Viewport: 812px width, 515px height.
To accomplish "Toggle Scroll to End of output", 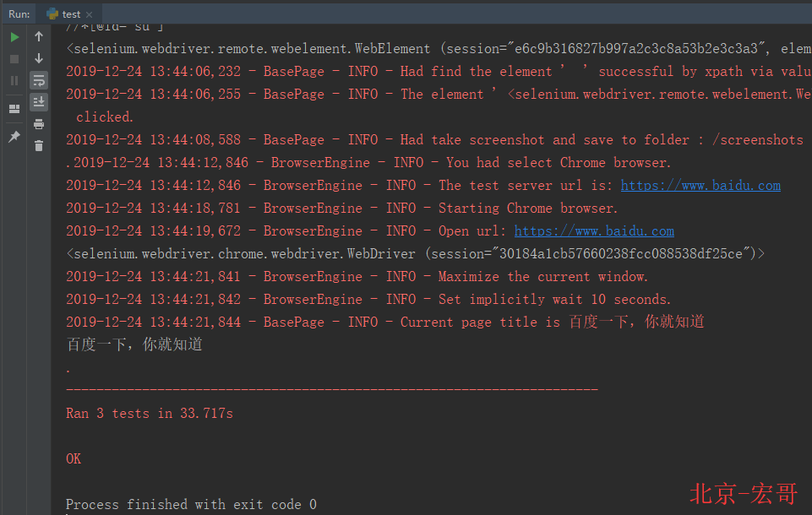I will tap(39, 102).
